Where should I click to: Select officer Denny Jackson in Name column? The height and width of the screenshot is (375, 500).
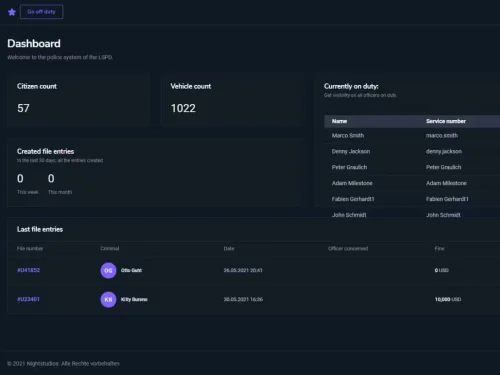pyautogui.click(x=351, y=151)
